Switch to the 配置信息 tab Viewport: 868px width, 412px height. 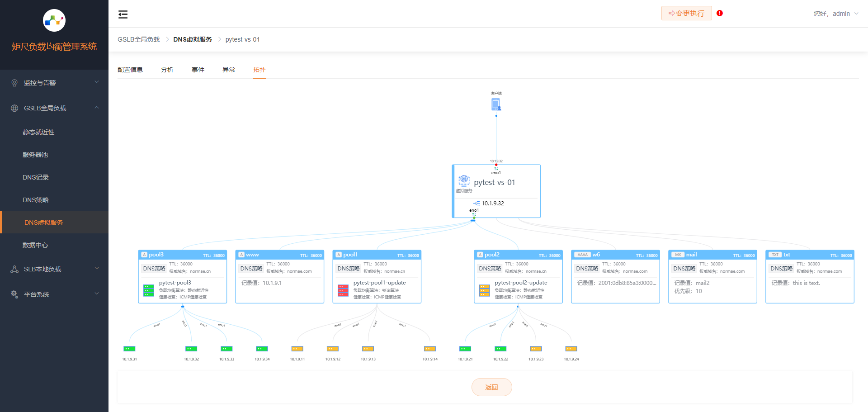130,70
